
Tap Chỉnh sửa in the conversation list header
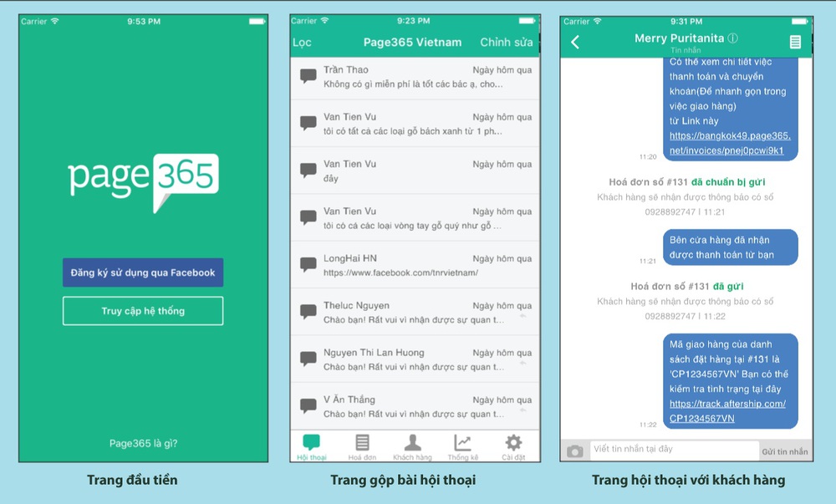coord(506,43)
